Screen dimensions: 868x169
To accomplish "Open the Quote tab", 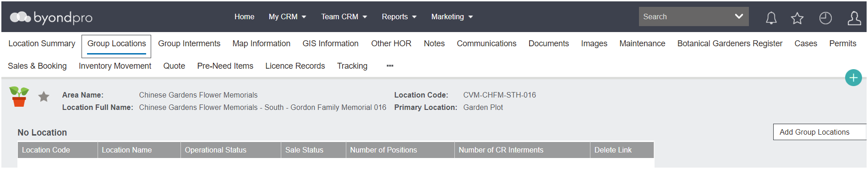I will pyautogui.click(x=174, y=66).
